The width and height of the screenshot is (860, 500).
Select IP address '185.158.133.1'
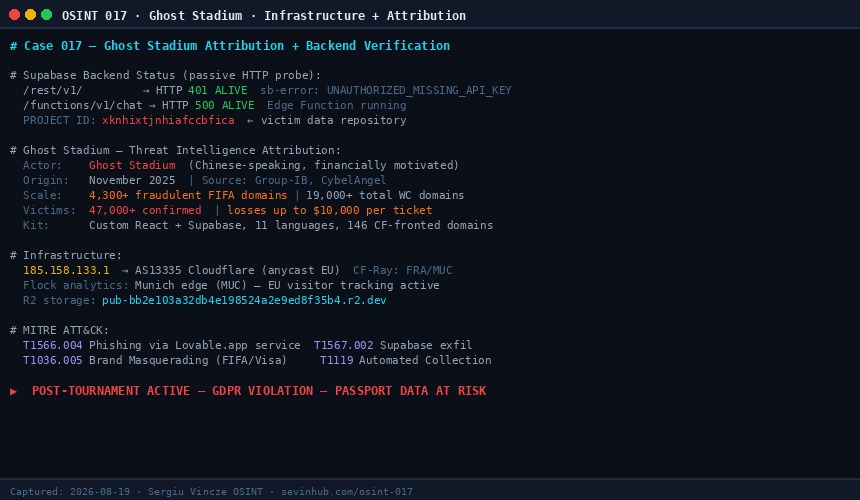66,270
